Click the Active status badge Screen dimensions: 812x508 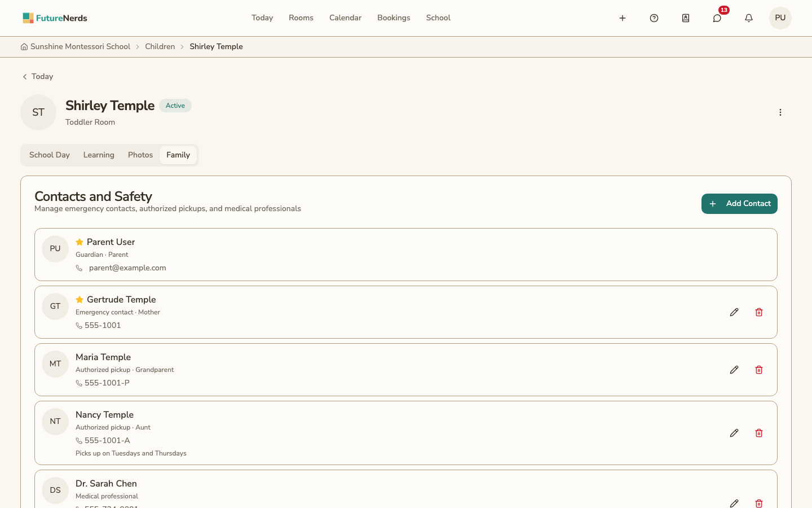[175, 106]
